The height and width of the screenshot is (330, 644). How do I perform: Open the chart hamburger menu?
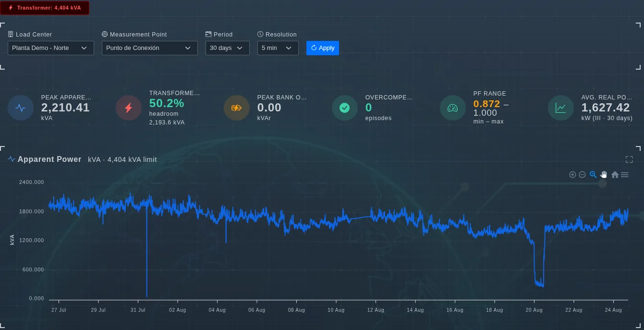(x=625, y=175)
